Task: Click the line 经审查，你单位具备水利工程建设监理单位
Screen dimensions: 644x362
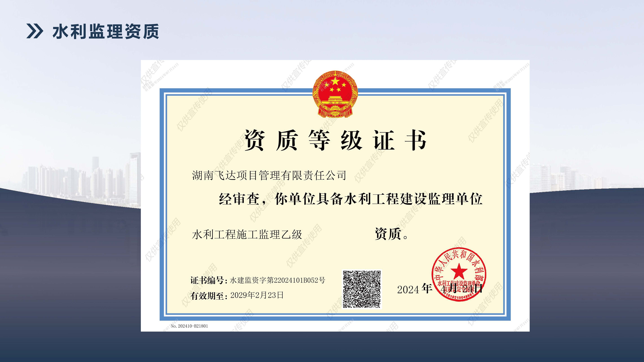Action: [351, 199]
